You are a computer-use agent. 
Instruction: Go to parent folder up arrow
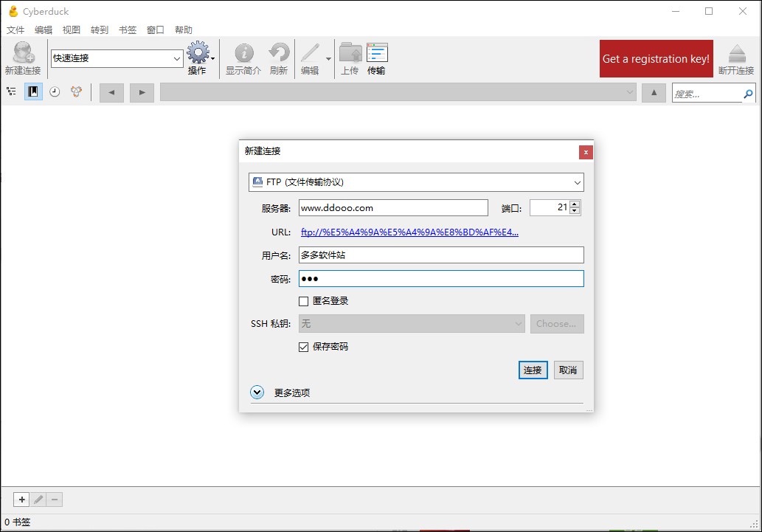pos(654,92)
